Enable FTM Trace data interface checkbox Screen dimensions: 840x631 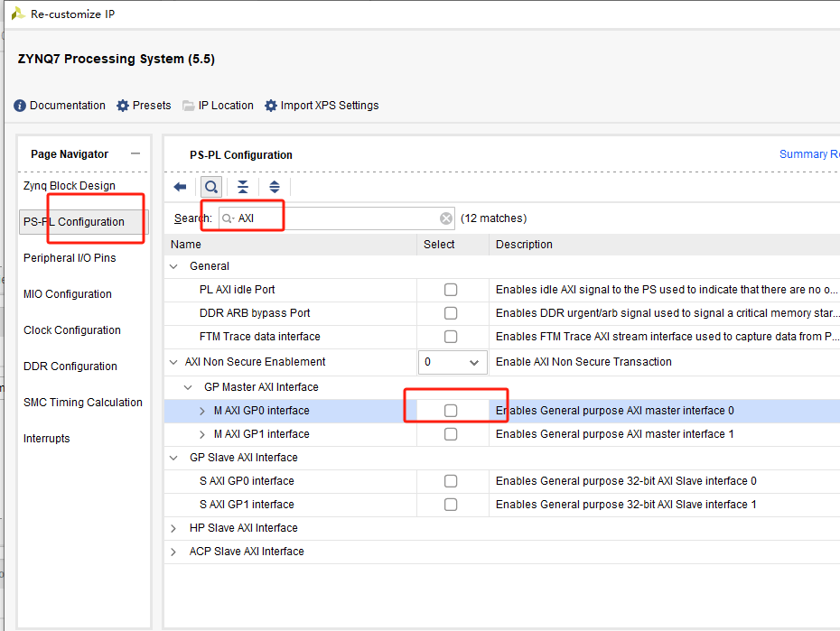[451, 337]
